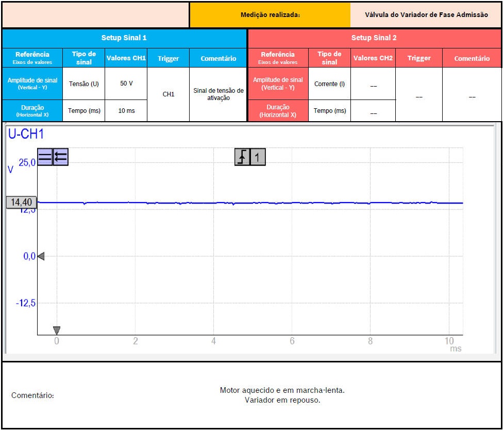The width and height of the screenshot is (504, 431).
Task: Click the horizontal cursor lines icon
Action: [x=45, y=157]
